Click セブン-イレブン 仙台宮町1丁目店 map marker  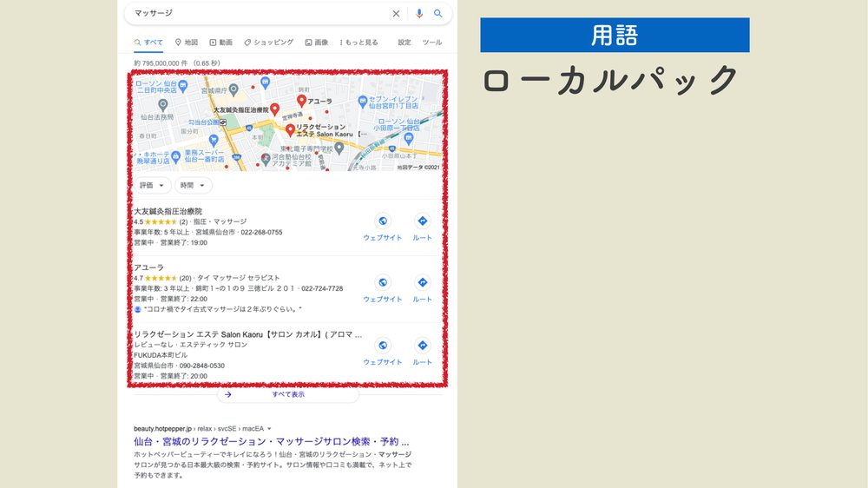click(x=363, y=101)
